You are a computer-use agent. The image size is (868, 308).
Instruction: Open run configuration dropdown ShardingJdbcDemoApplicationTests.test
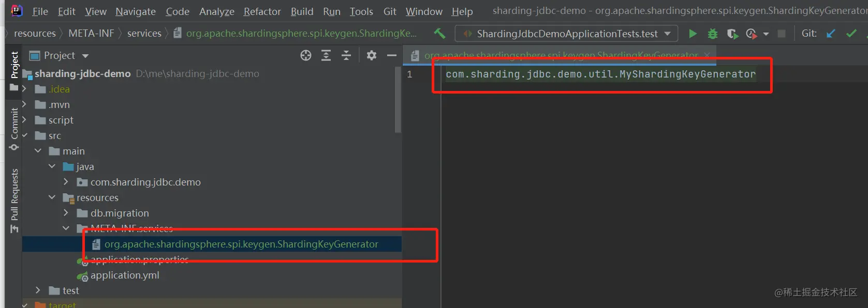[x=567, y=34]
